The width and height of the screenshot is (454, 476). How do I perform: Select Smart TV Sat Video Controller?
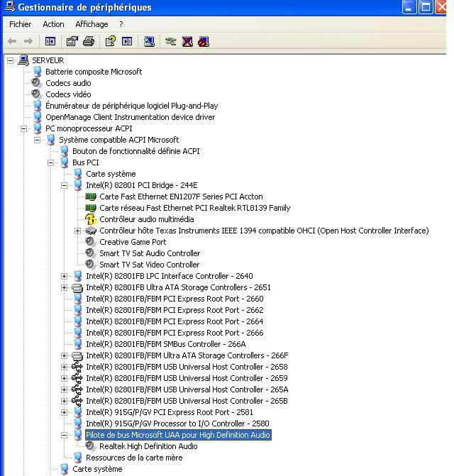149,265
